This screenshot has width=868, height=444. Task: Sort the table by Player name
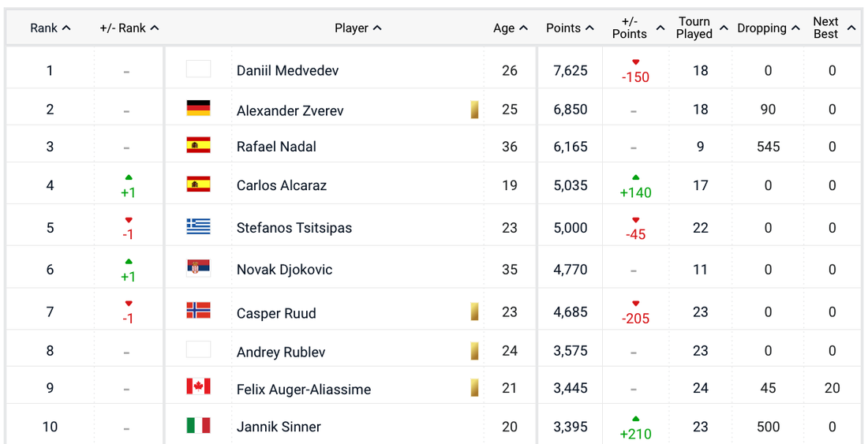[357, 28]
